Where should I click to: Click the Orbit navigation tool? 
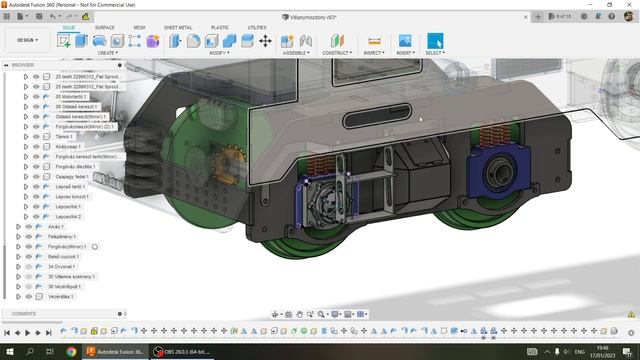[x=275, y=314]
